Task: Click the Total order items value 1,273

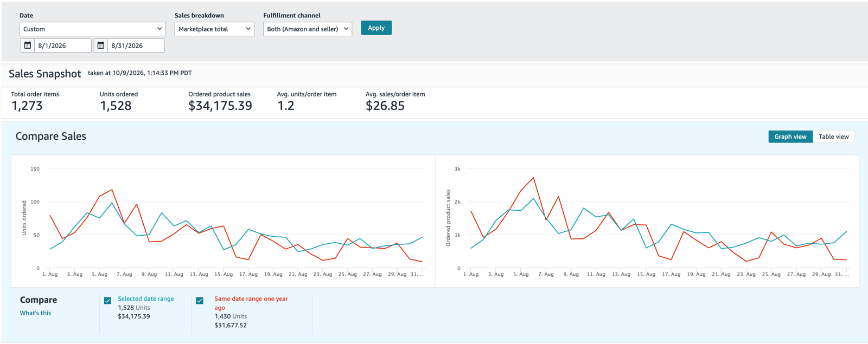Action: (27, 106)
